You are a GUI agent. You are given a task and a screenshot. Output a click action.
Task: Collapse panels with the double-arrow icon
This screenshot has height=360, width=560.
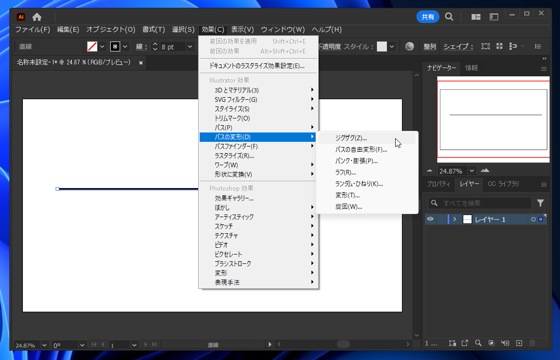(x=544, y=59)
